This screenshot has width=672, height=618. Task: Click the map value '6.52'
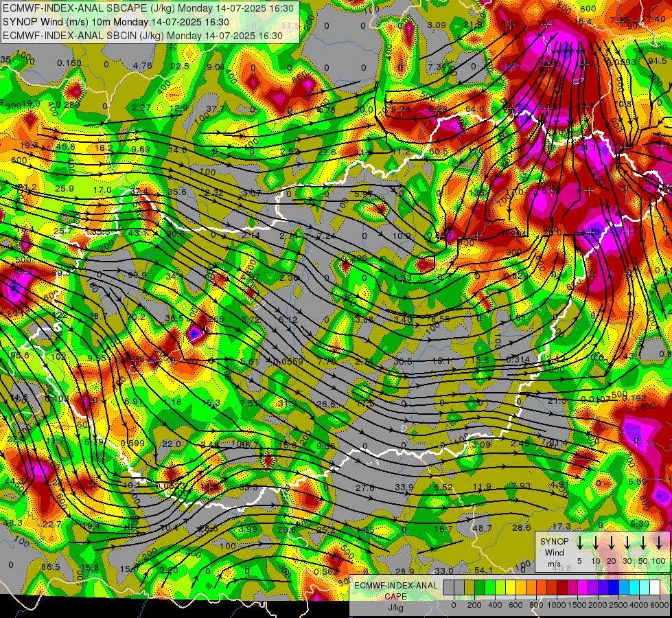pyautogui.click(x=443, y=487)
